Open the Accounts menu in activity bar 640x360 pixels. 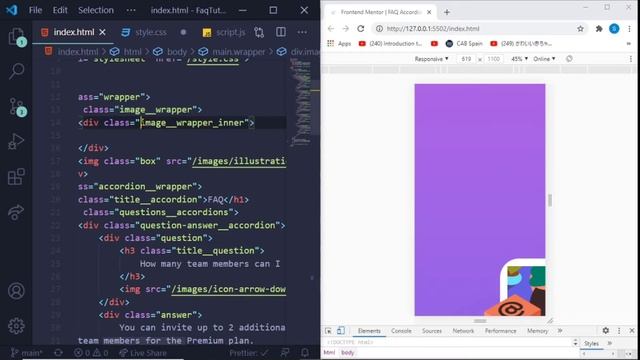pos(16,291)
